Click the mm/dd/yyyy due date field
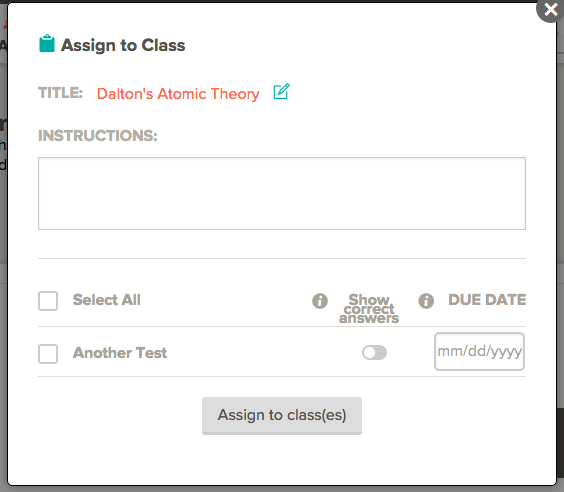The image size is (564, 492). [479, 351]
